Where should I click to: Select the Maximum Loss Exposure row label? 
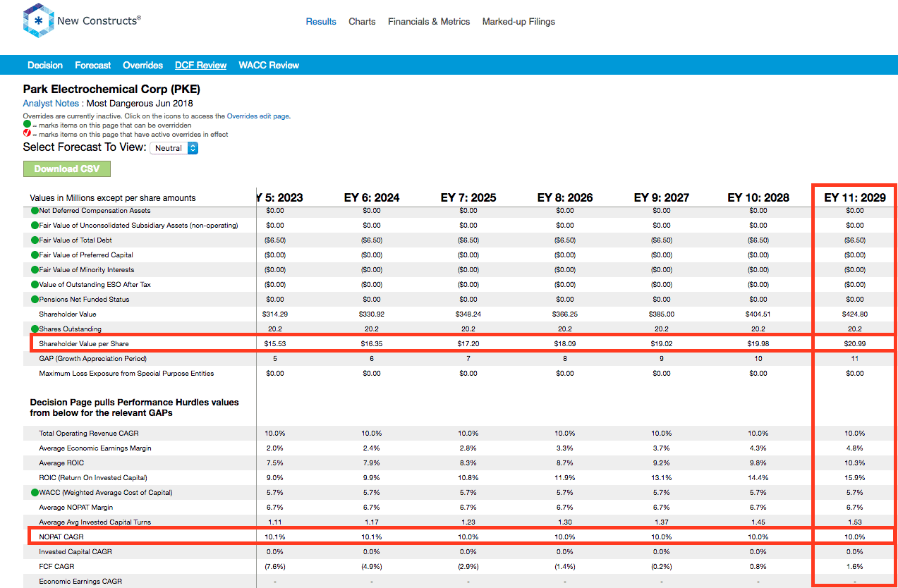point(127,373)
